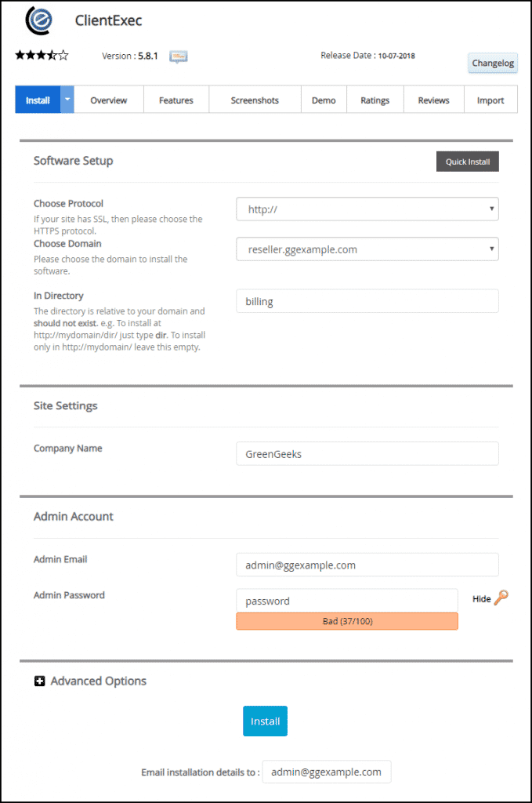Click the Quick Install button
This screenshot has height=803, width=532.
point(467,162)
